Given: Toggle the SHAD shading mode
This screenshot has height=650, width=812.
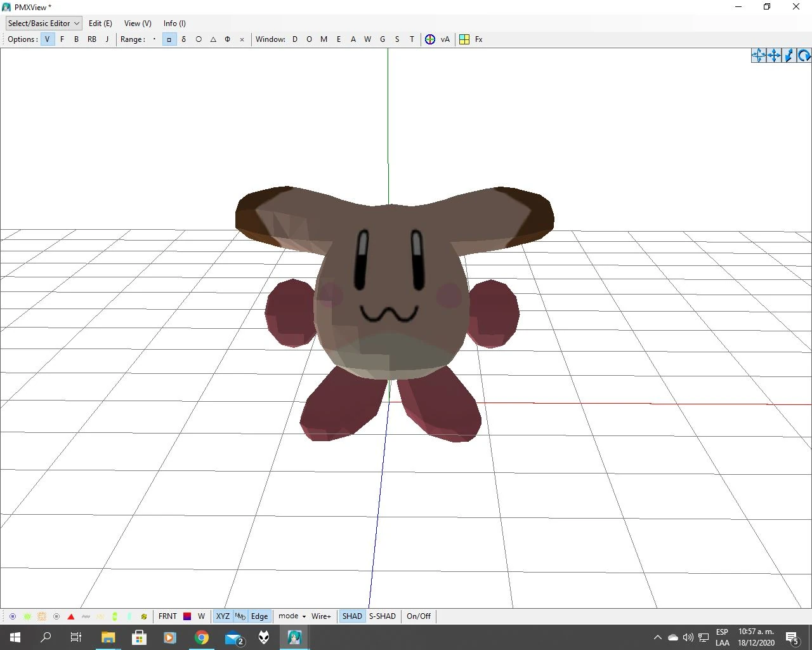Looking at the screenshot, I should coord(352,616).
